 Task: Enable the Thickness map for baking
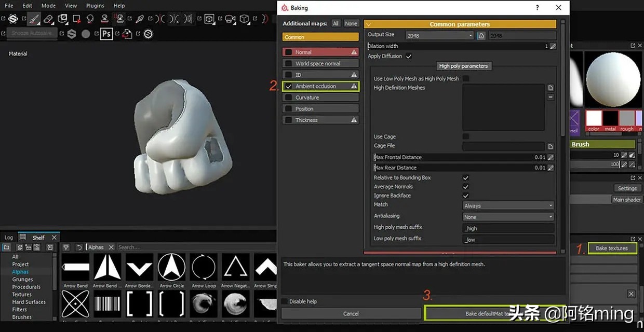pos(289,120)
